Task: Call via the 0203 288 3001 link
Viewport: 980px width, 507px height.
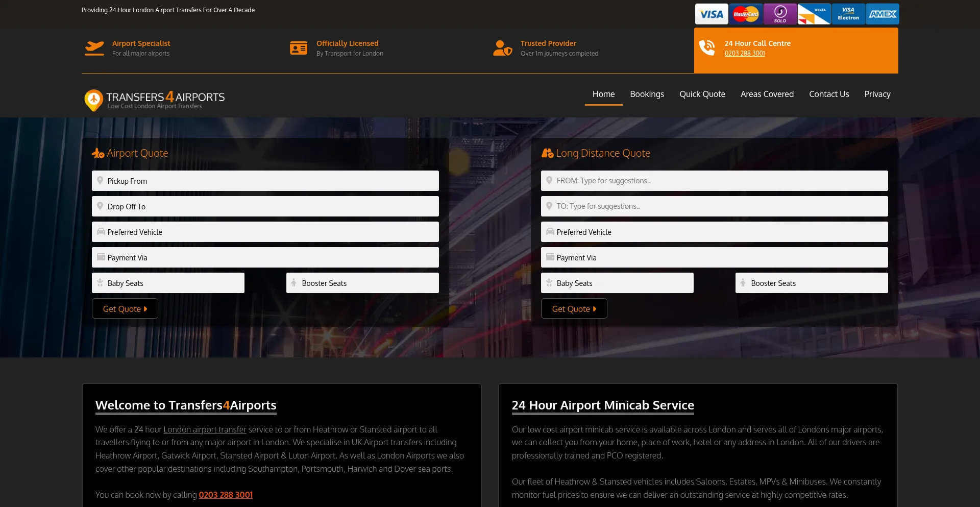Action: point(744,53)
